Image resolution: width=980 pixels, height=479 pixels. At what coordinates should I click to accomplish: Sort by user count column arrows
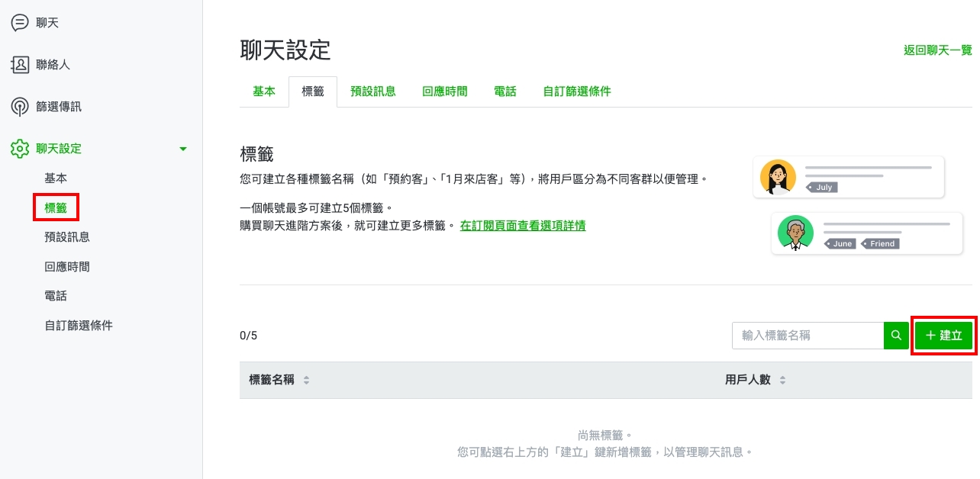[x=782, y=380]
